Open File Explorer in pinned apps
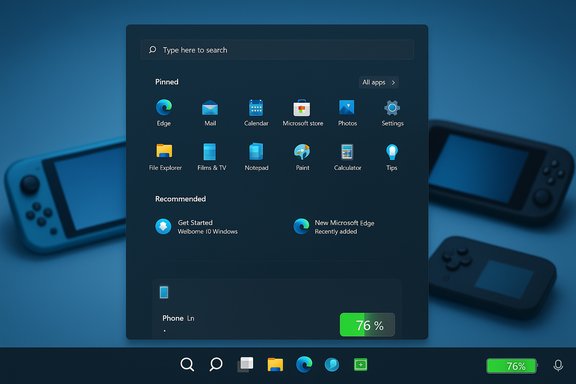 (165, 157)
